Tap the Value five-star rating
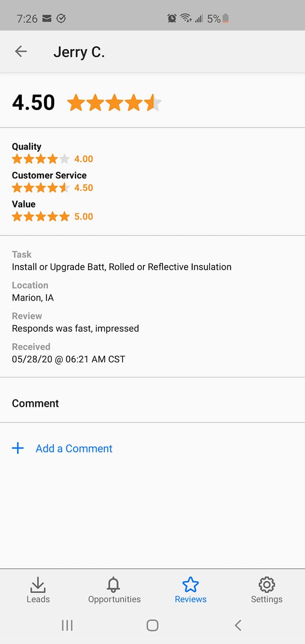The image size is (305, 644). (41, 216)
